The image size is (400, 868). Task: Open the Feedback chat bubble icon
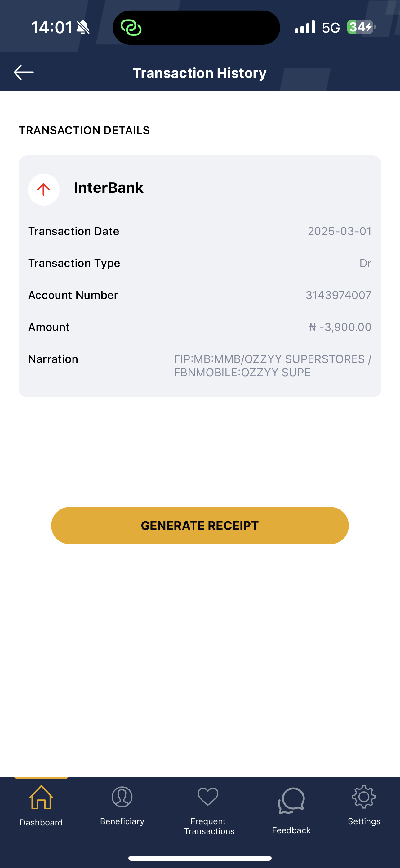291,801
